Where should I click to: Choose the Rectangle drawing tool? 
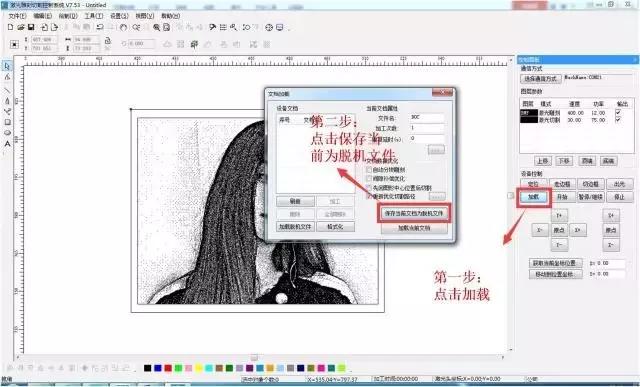click(7, 122)
